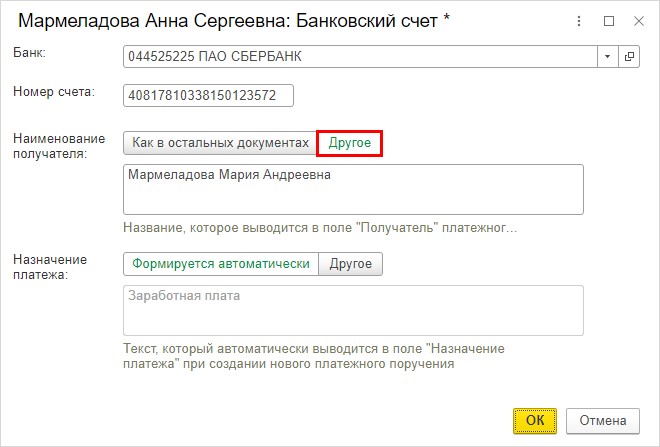
Task: Cancel with the Отмена button
Action: click(x=603, y=420)
